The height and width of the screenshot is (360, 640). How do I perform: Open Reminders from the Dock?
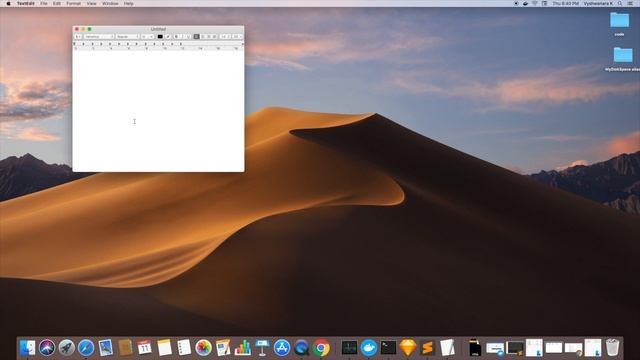coord(184,348)
